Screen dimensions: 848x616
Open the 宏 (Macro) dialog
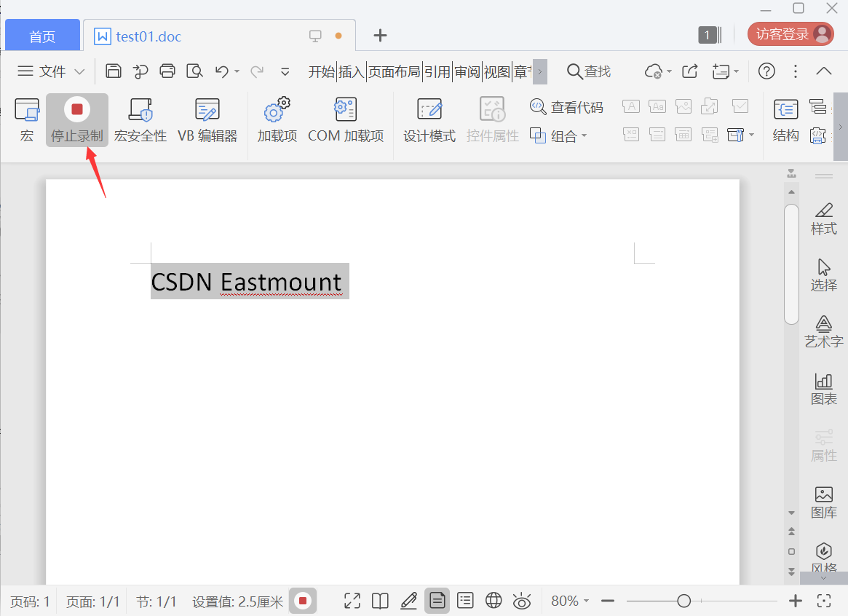tap(26, 120)
